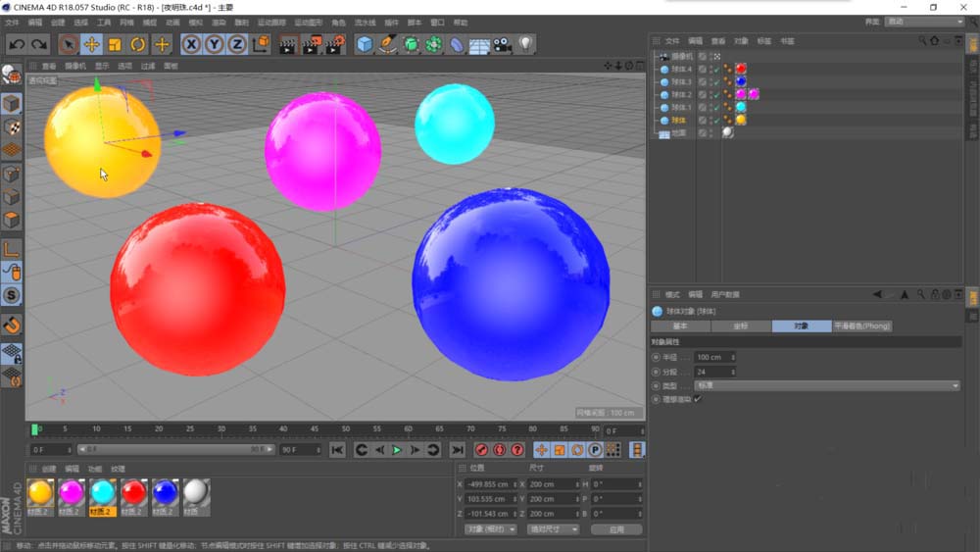The image size is (980, 552).
Task: Open the blue deformer tool icon
Action: pos(457,44)
